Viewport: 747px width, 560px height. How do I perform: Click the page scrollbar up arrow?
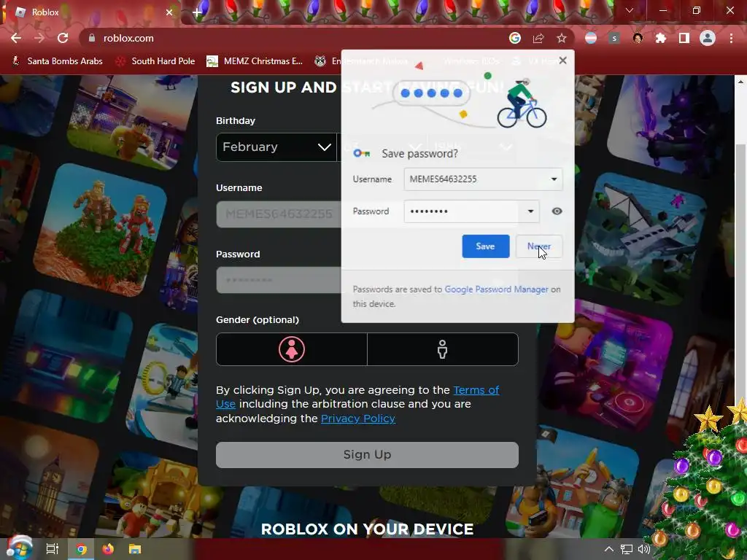[x=741, y=82]
